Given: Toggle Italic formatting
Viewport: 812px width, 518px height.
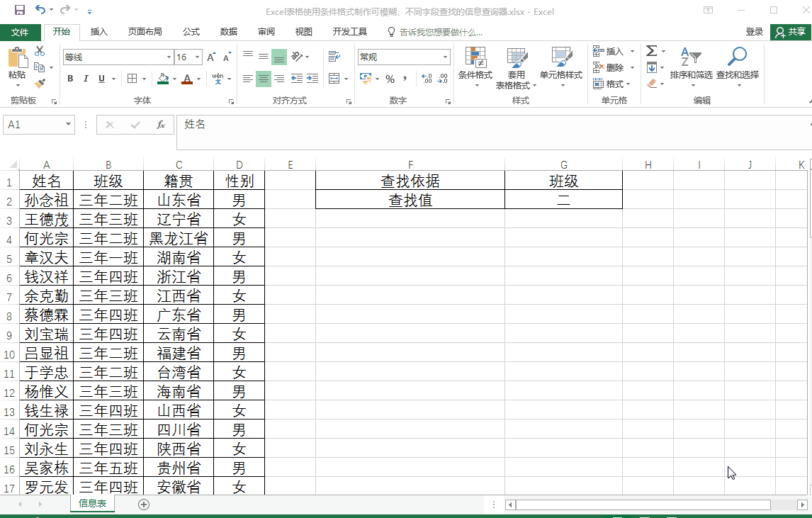Looking at the screenshot, I should pyautogui.click(x=86, y=79).
